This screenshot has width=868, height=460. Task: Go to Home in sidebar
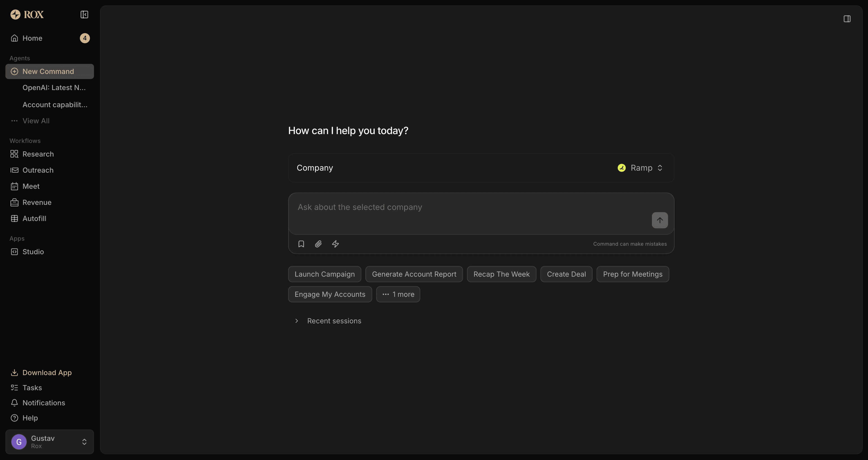[32, 38]
